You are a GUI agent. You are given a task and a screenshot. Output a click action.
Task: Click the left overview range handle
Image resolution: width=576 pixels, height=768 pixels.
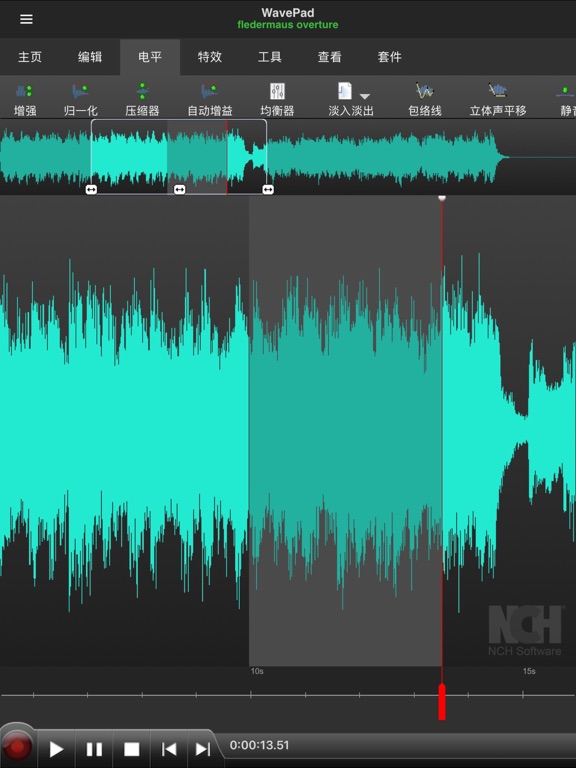[x=91, y=190]
